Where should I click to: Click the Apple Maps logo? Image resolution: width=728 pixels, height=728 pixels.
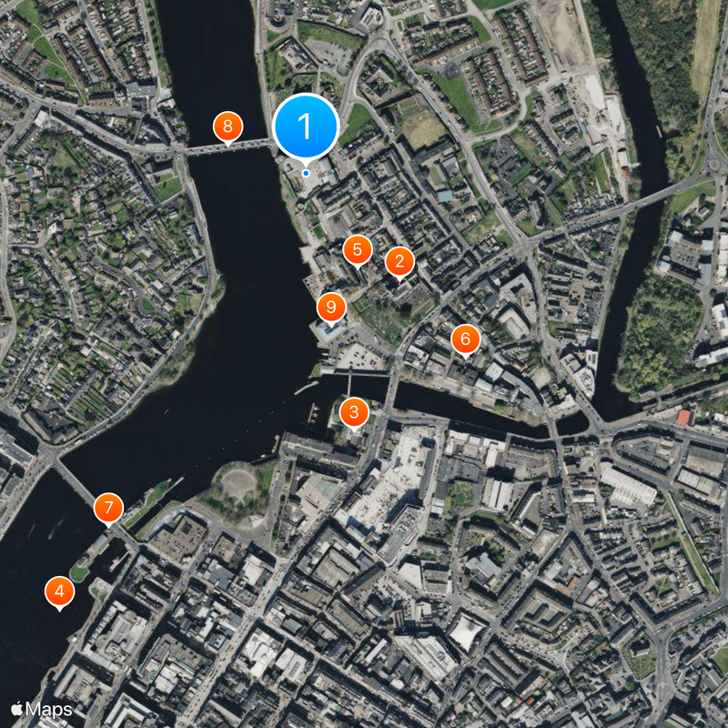(42, 710)
